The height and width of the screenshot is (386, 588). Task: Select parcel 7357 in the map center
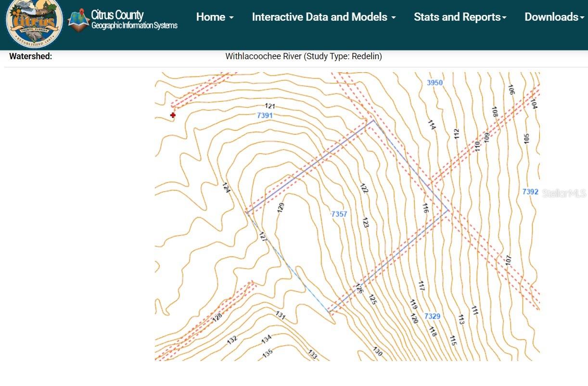339,214
